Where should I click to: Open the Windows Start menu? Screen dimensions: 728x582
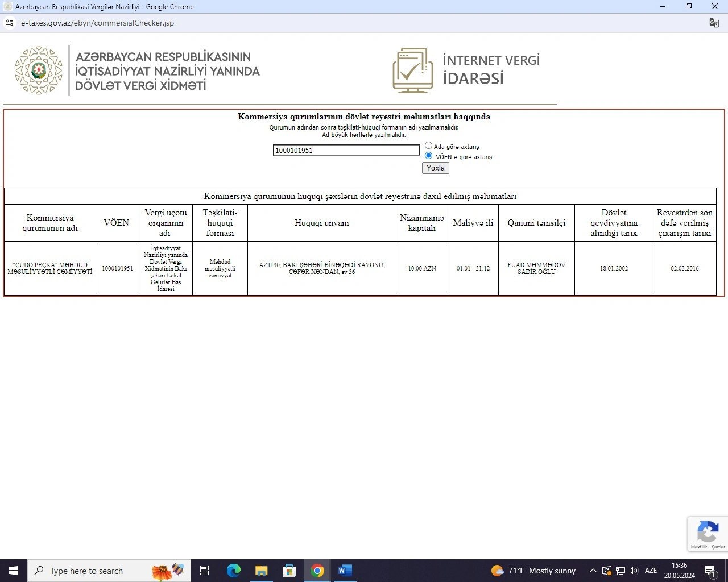[14, 571]
